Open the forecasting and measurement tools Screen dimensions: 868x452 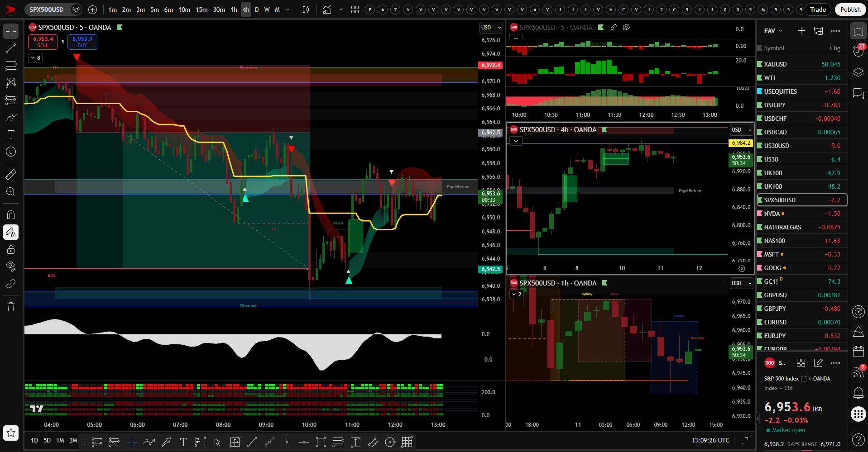[x=11, y=100]
